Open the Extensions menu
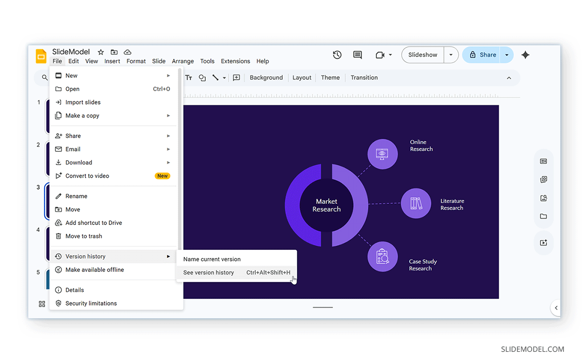Screen dimensions: 588x364 [x=235, y=61]
